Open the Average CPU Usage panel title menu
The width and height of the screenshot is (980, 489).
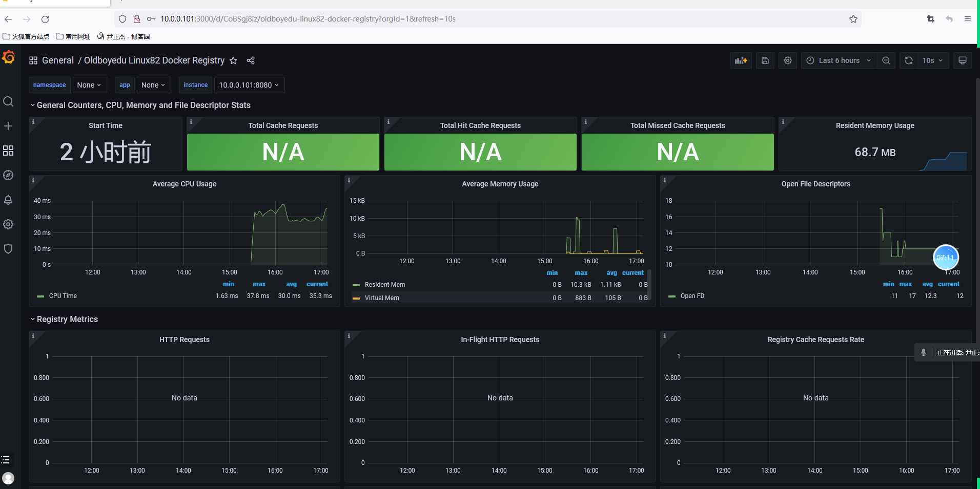(x=185, y=184)
